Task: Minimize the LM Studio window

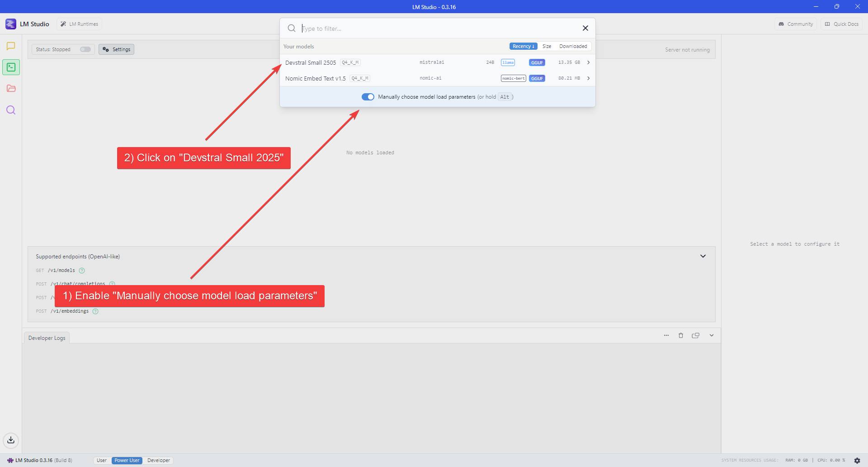Action: tap(816, 6)
